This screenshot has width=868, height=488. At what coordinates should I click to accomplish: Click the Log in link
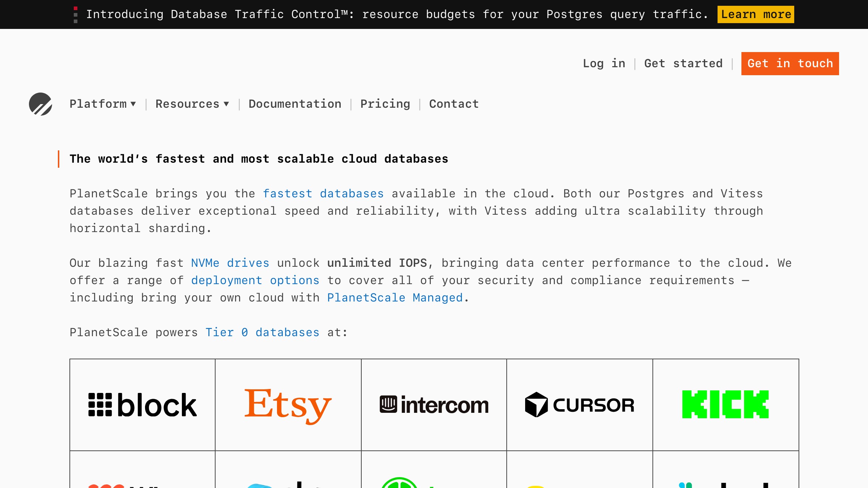(604, 64)
